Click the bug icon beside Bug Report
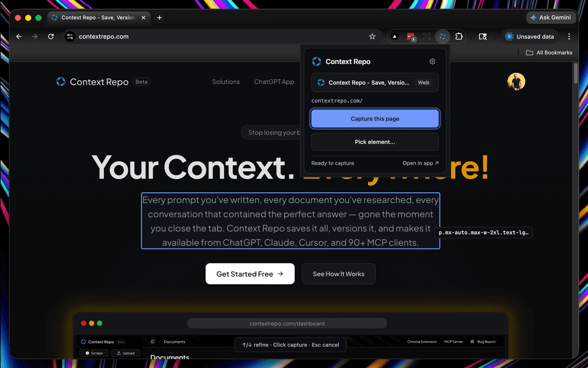The image size is (588, 368). click(x=473, y=342)
